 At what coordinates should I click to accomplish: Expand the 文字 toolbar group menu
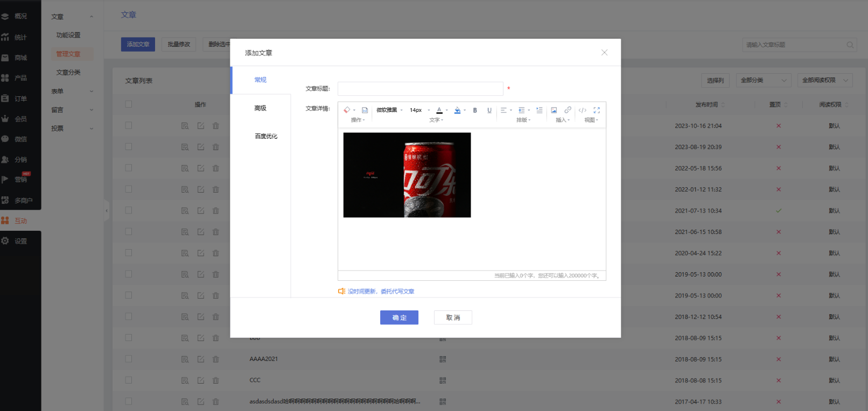point(436,120)
